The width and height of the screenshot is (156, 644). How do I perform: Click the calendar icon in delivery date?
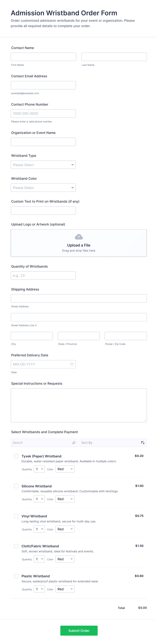tap(72, 364)
